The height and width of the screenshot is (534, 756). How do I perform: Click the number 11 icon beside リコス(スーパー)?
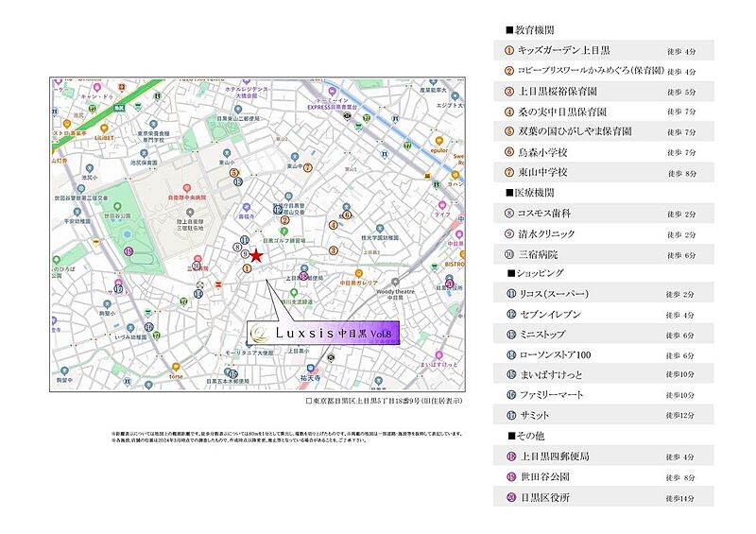click(509, 294)
